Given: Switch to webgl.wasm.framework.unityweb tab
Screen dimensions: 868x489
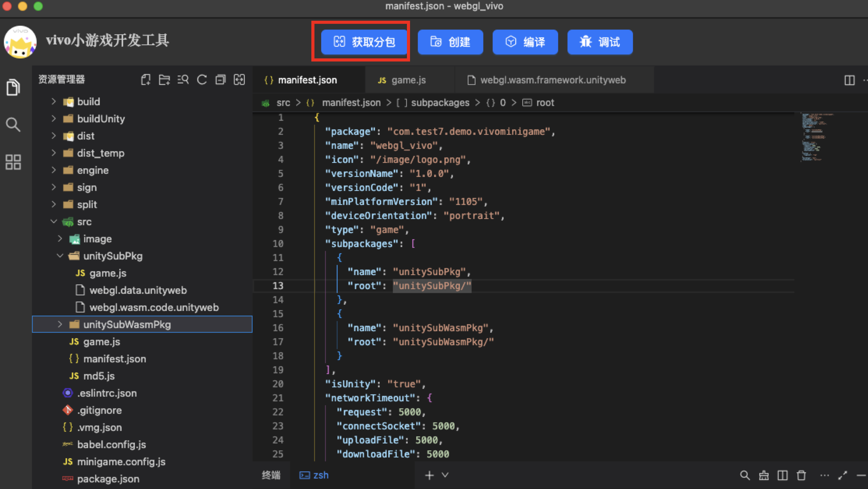Looking at the screenshot, I should pyautogui.click(x=554, y=80).
